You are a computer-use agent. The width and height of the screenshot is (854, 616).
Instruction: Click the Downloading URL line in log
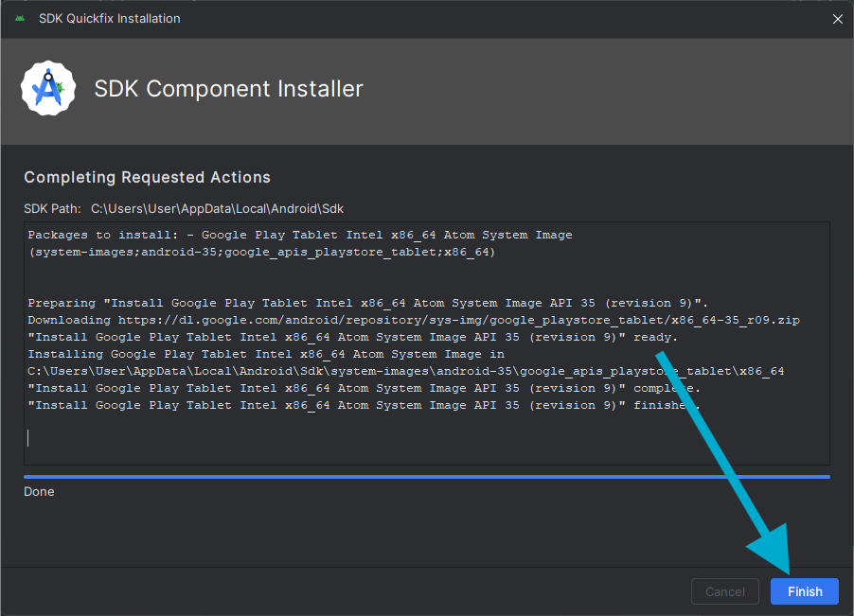(x=413, y=320)
